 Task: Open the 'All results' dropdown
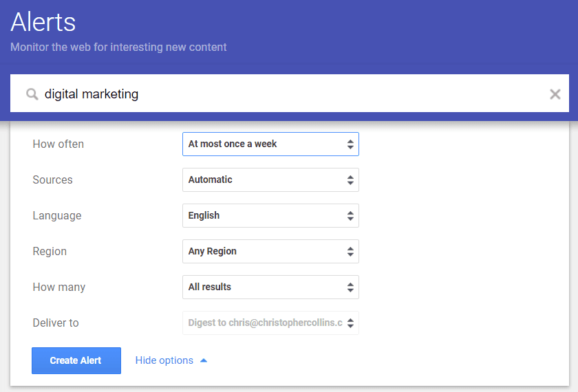pyautogui.click(x=270, y=287)
